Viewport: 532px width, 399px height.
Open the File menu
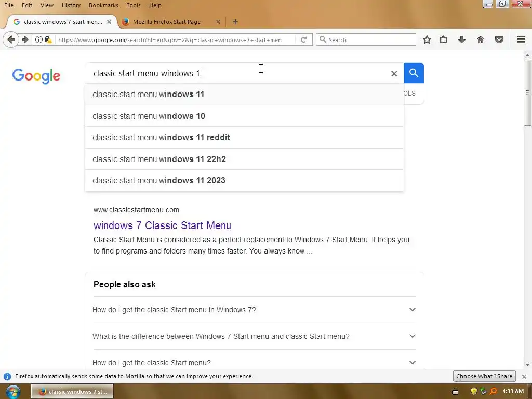pyautogui.click(x=8, y=5)
